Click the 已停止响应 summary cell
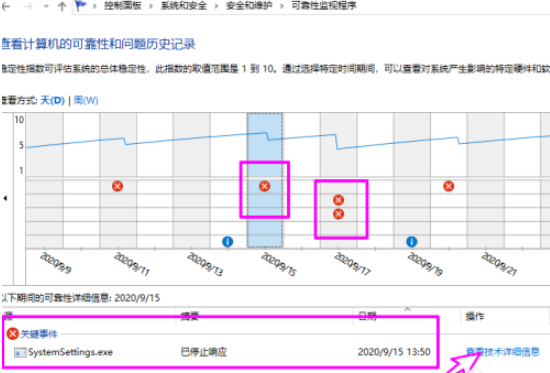The height and width of the screenshot is (373, 550). coord(204,352)
